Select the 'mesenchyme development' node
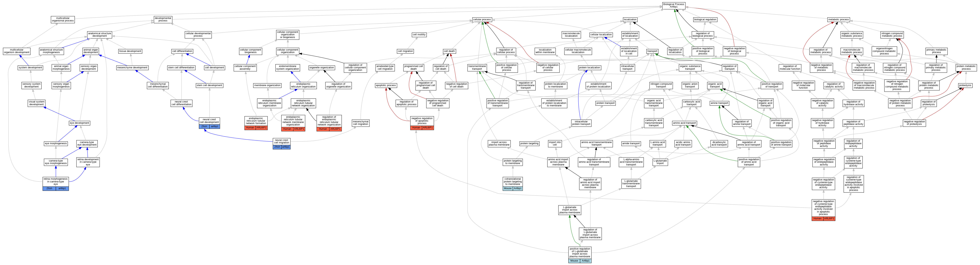Viewport: 980px width, 265px height. coord(132,68)
